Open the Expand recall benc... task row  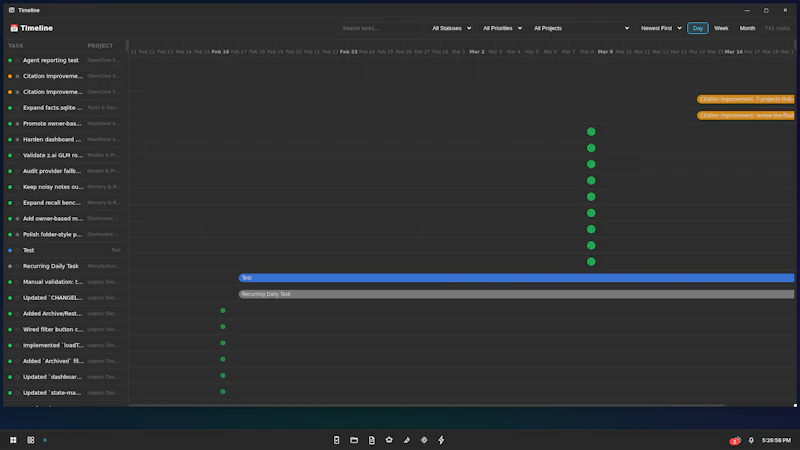tap(65, 203)
